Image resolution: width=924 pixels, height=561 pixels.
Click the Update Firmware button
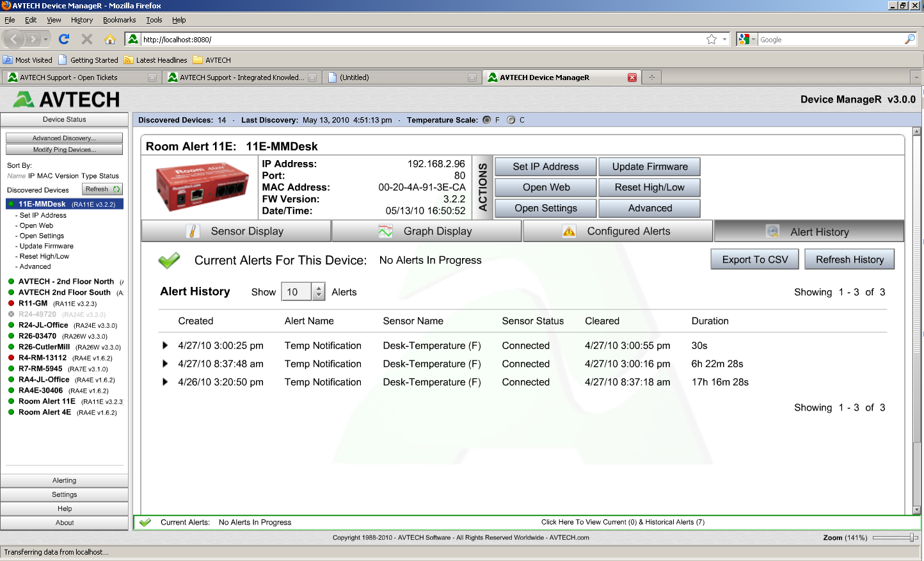click(x=650, y=167)
